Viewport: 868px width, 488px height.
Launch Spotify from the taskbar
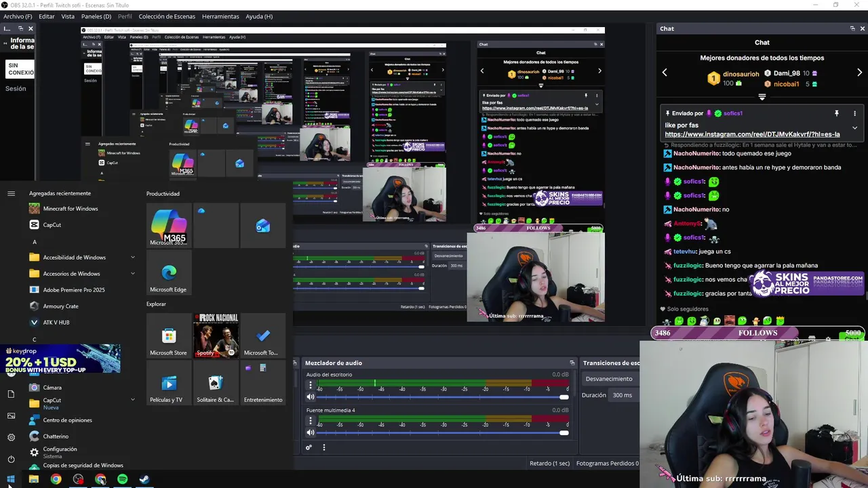pyautogui.click(x=122, y=479)
